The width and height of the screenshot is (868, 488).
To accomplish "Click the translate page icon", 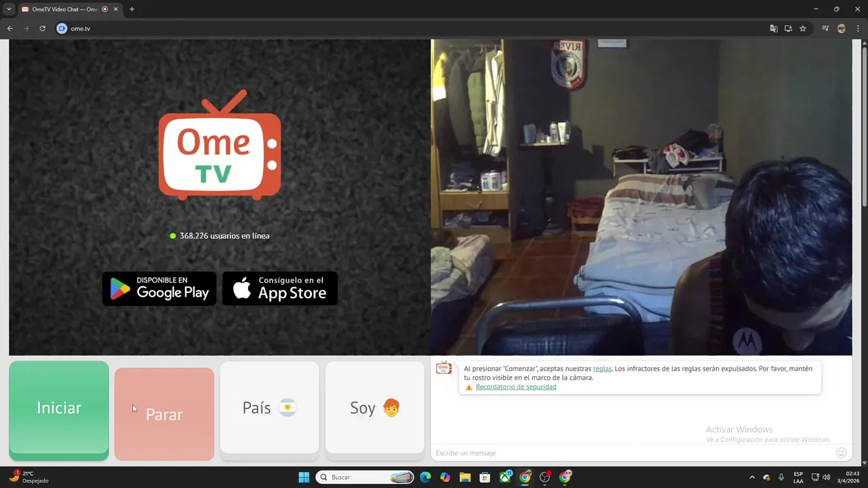I will (774, 28).
